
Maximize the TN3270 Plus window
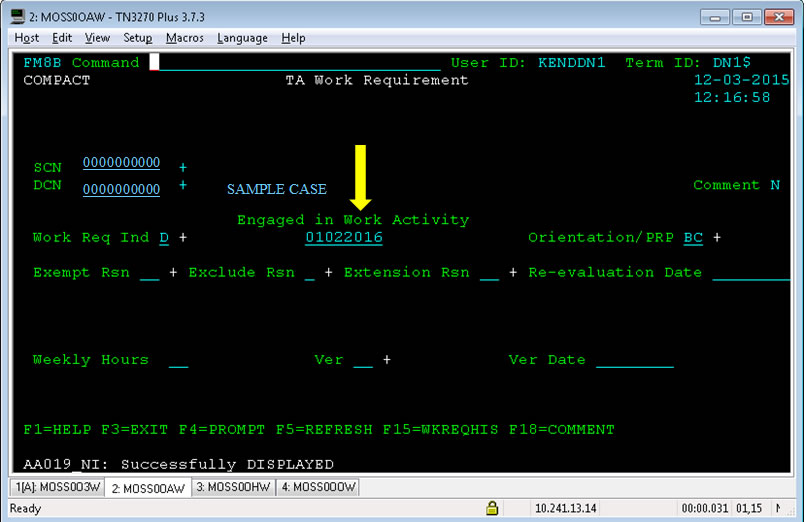(747, 17)
